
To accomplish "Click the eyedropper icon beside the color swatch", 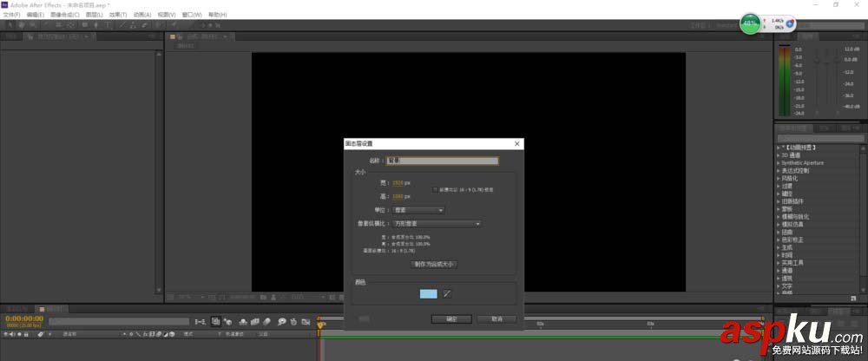I will (448, 293).
